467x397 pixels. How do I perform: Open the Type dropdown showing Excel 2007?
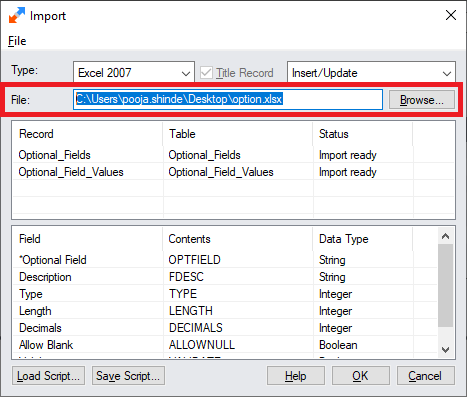click(134, 72)
